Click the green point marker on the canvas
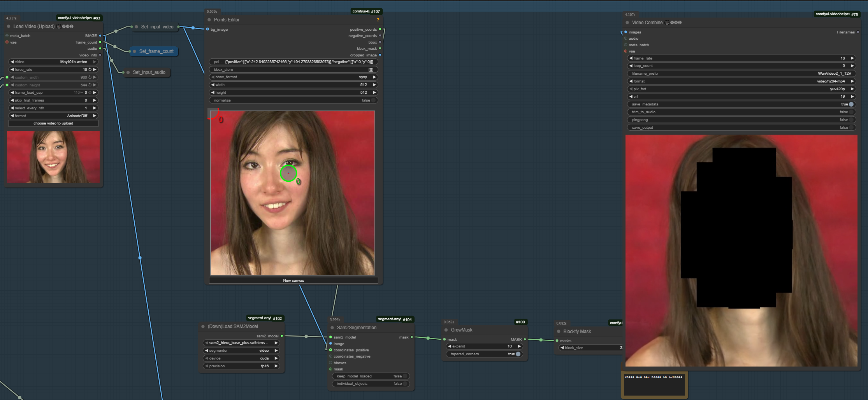The height and width of the screenshot is (400, 868). click(x=288, y=173)
